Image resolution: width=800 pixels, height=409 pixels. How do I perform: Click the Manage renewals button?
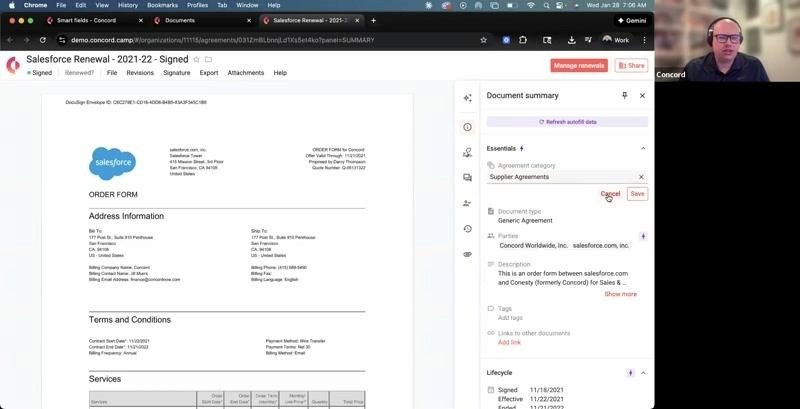(579, 65)
